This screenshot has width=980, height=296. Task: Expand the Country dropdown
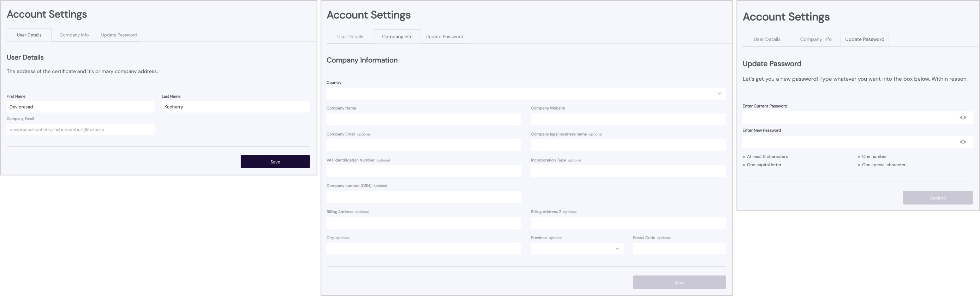719,93
